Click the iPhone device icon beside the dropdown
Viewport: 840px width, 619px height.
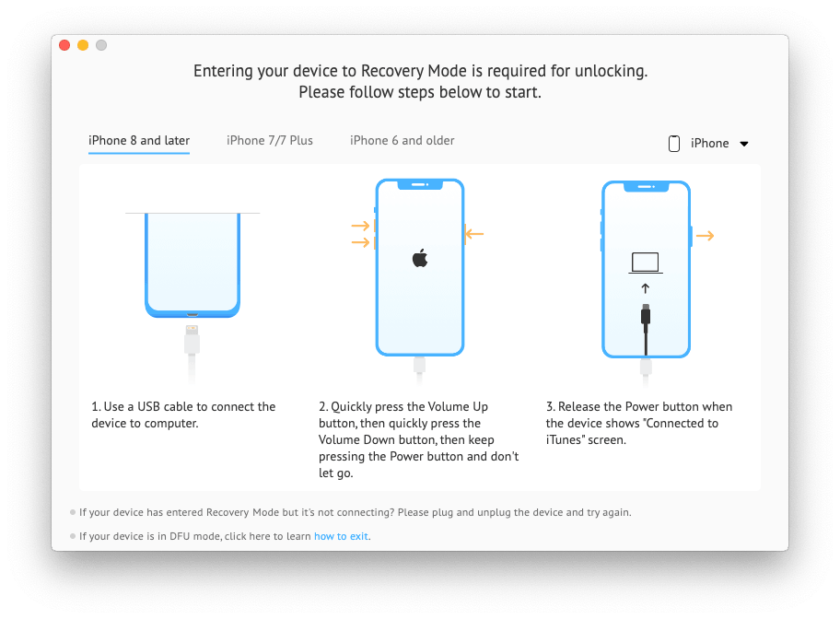[x=674, y=143]
